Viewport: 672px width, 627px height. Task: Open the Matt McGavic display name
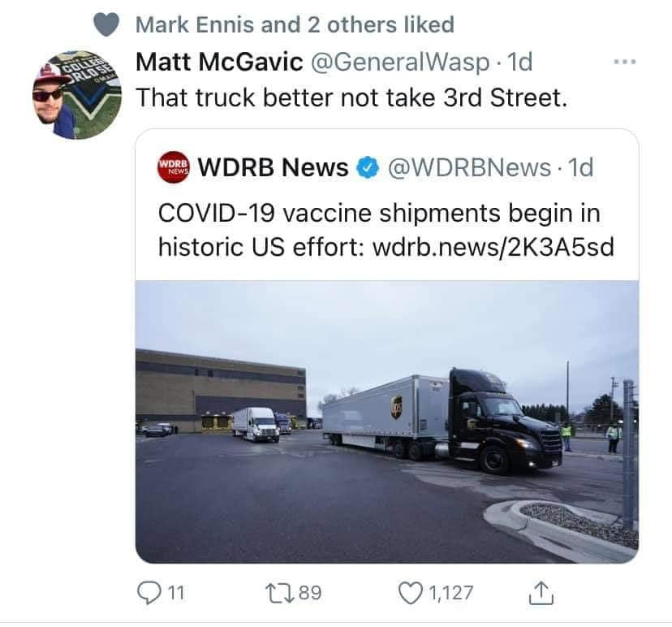pyautogui.click(x=219, y=62)
